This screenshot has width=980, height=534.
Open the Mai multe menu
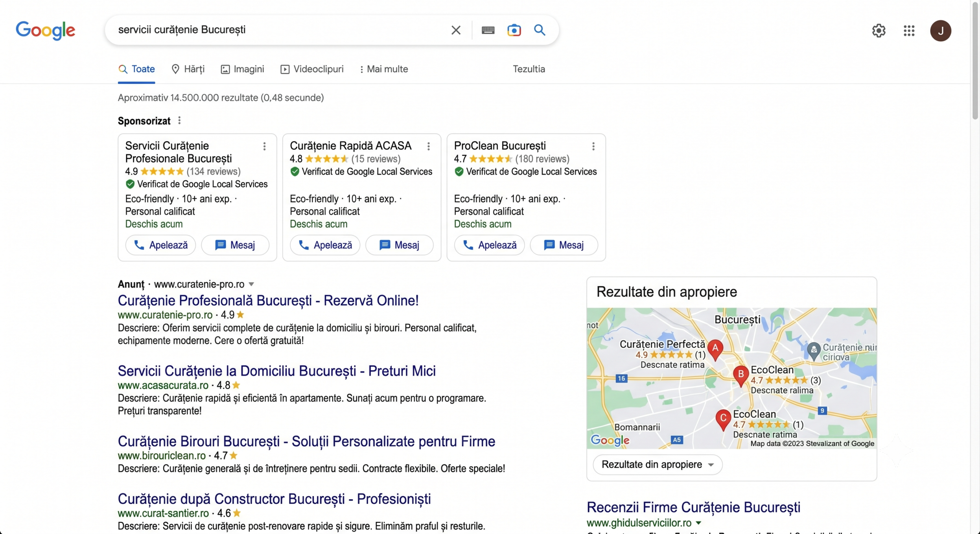(x=384, y=69)
